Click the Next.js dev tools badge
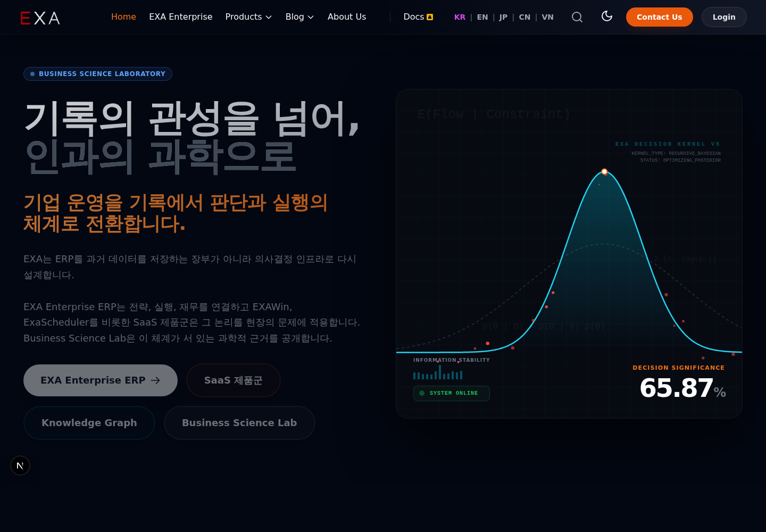 [x=20, y=465]
